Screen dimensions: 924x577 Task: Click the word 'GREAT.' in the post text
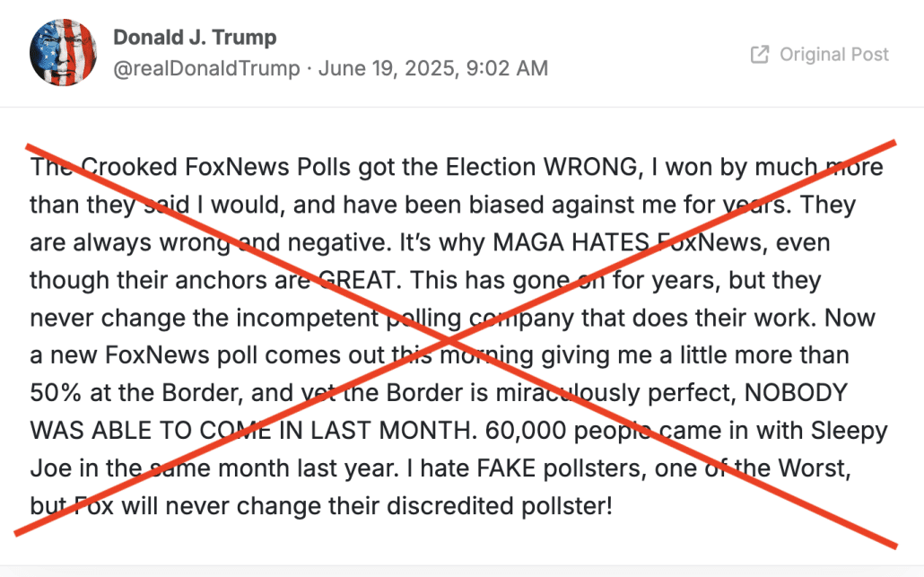coord(360,280)
